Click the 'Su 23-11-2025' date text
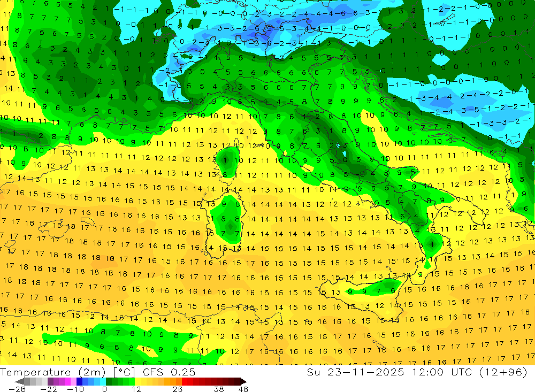This screenshot has height=392, width=535. coord(355,372)
